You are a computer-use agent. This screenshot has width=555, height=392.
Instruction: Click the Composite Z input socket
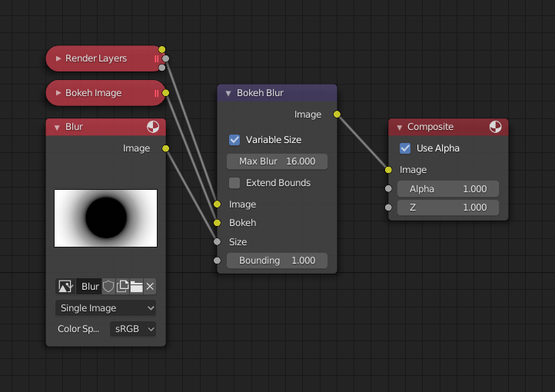388,208
